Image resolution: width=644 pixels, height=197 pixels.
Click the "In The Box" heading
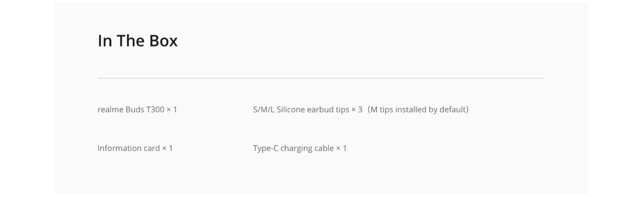click(138, 40)
